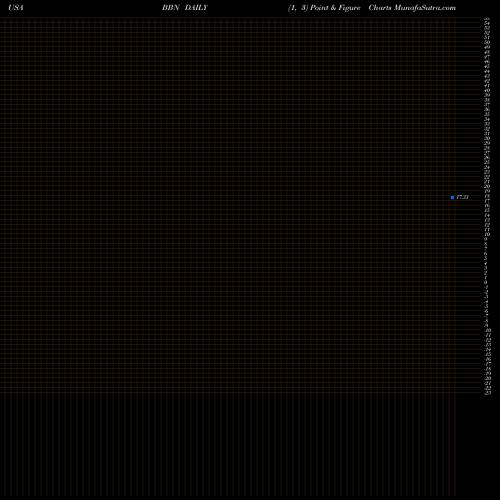
Task: Click the Charts MunafaSutra.com text
Action: coord(412,8)
